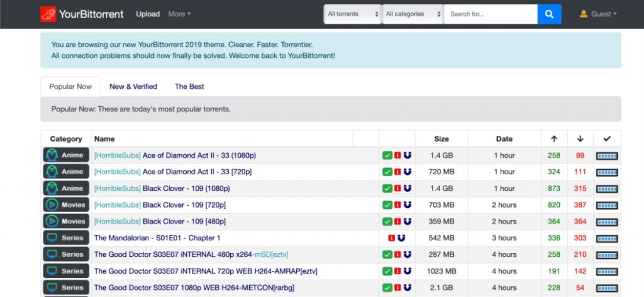The image size is (644, 297).
Task: Open Good Doctor S03E07 iNTERNAL 480p x264 link
Action: (191, 254)
